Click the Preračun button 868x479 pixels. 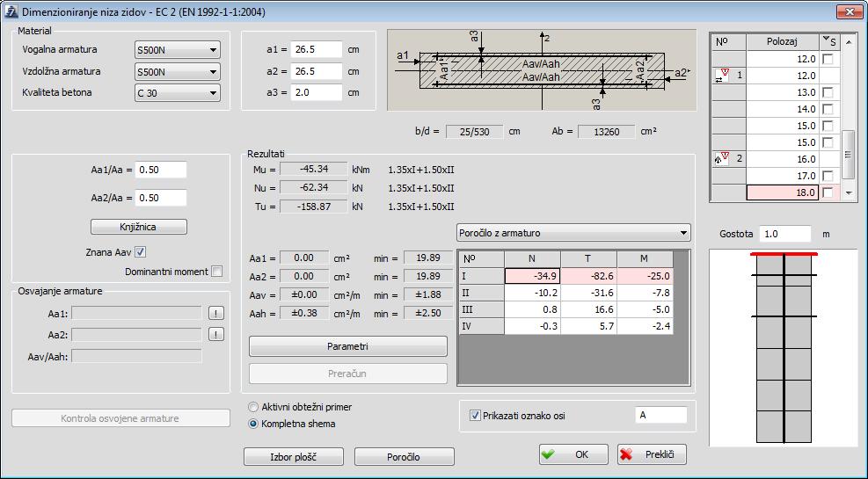[x=347, y=374]
